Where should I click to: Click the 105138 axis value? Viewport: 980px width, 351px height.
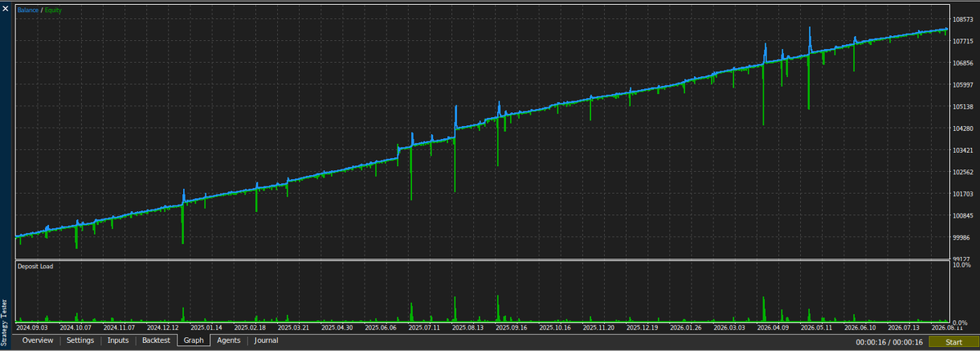(963, 107)
